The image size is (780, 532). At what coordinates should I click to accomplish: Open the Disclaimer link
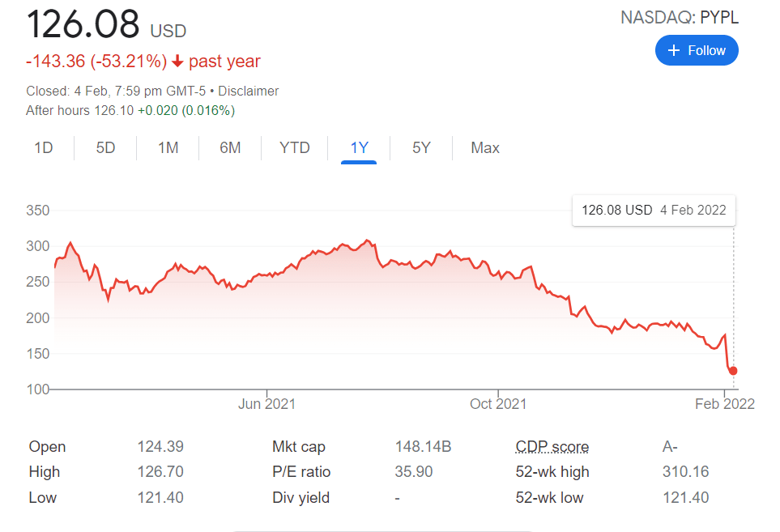pos(249,92)
